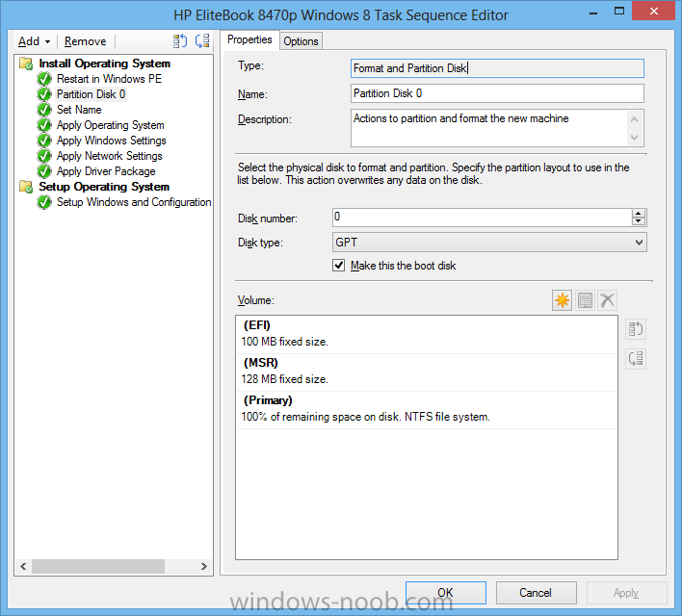The width and height of the screenshot is (682, 616).
Task: Move selected volume down in list
Action: [636, 359]
